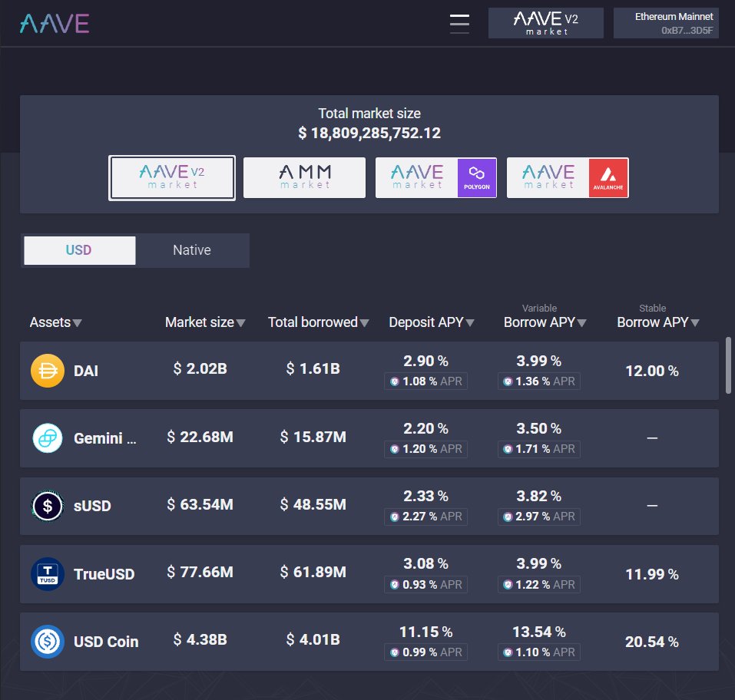Click the Gemini dollar token icon

pyautogui.click(x=48, y=438)
